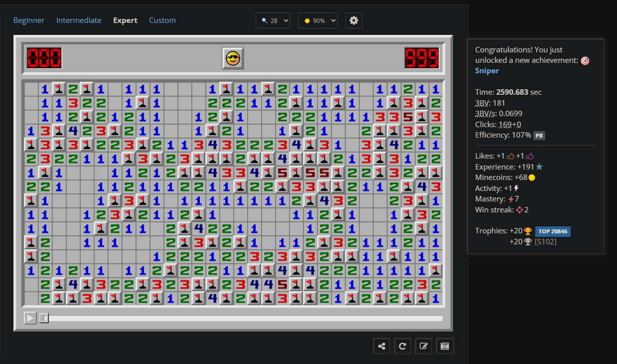
Task: Open the edit note pencil icon
Action: (x=424, y=346)
